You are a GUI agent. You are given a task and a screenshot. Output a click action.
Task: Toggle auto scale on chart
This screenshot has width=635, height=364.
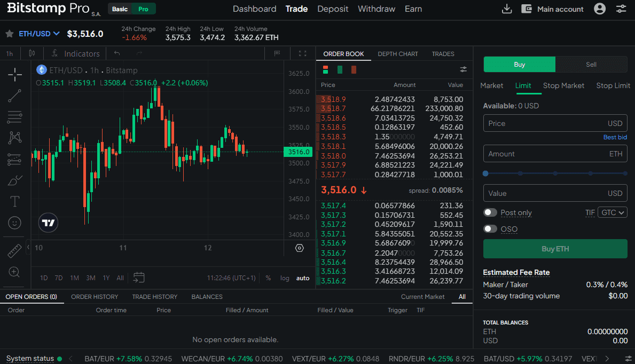pos(303,278)
